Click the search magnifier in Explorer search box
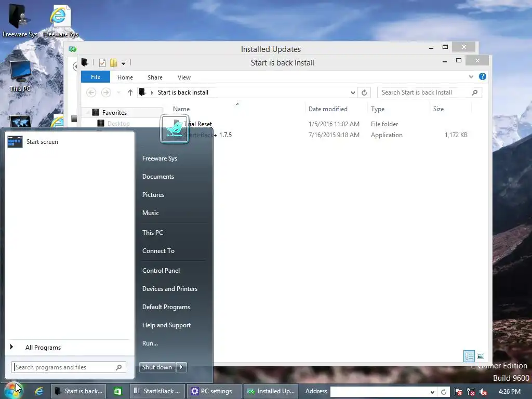Screen dimensions: 532x399 pyautogui.click(x=475, y=92)
